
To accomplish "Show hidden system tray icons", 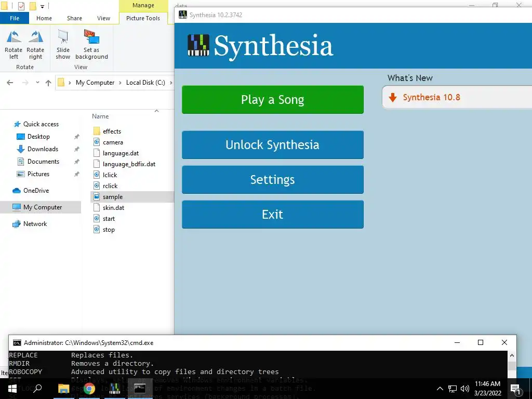I will pos(440,389).
